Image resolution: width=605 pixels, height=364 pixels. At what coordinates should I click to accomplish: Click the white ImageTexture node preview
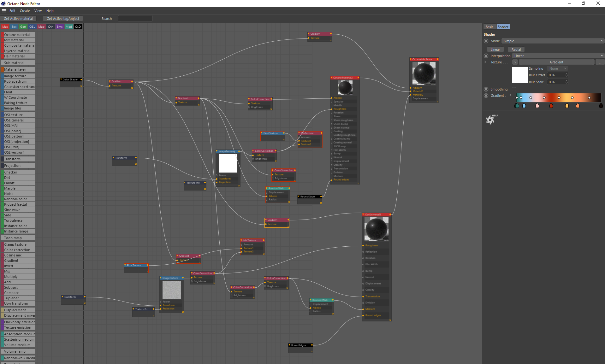228,163
